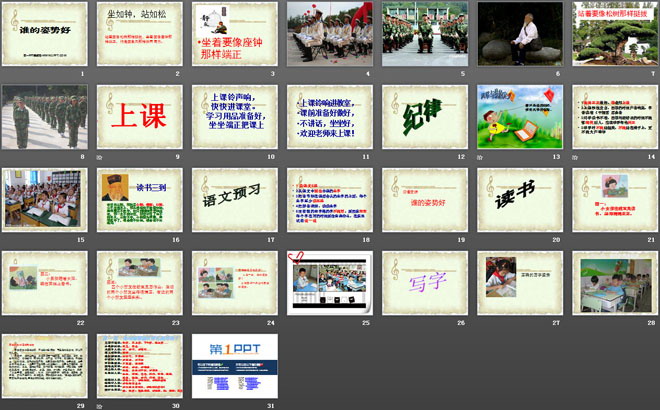Select slide 9 with large red 上课

[140, 117]
